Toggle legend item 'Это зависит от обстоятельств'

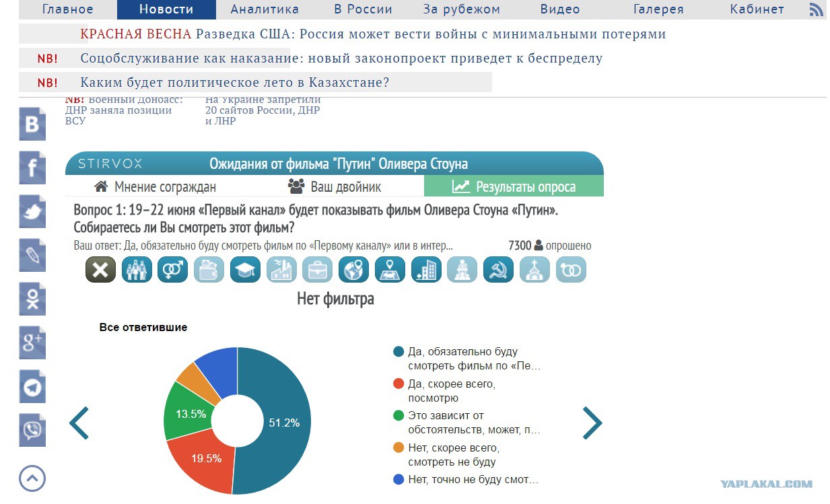pos(467,423)
